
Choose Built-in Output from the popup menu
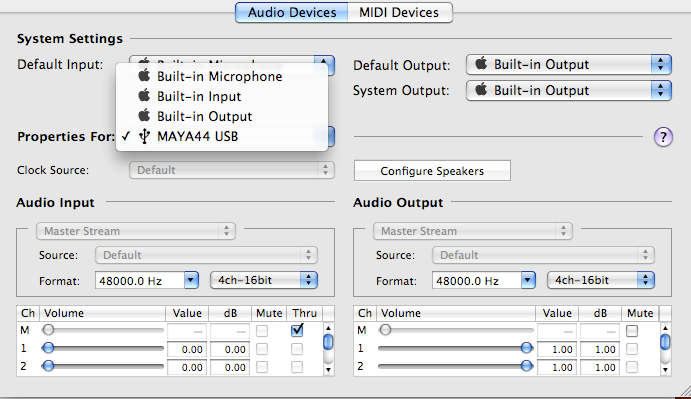point(222,116)
